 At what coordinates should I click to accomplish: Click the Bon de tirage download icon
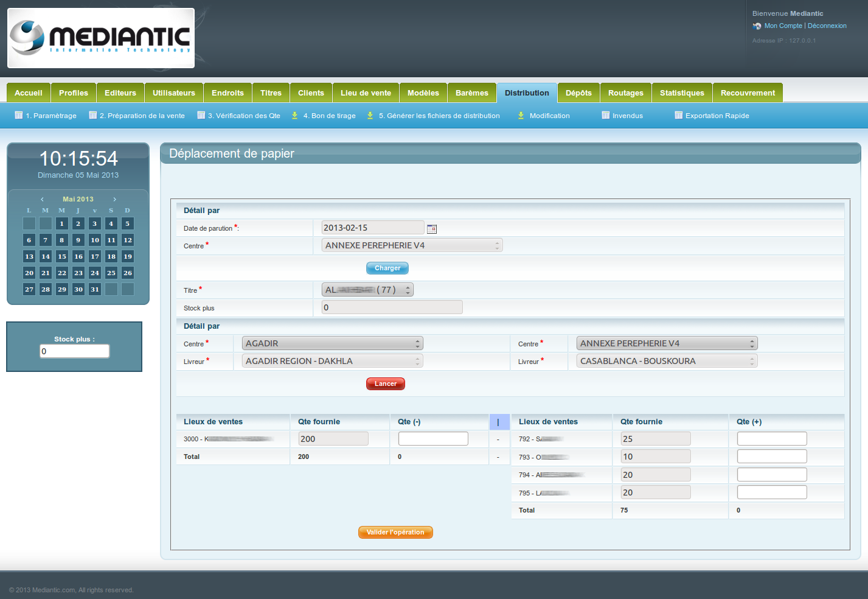click(x=294, y=115)
